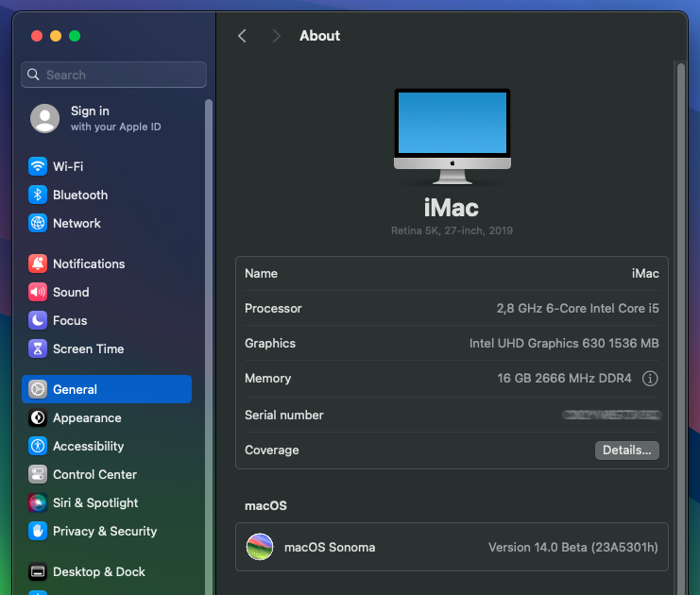Click the Control Center icon
The height and width of the screenshot is (595, 700).
point(38,474)
